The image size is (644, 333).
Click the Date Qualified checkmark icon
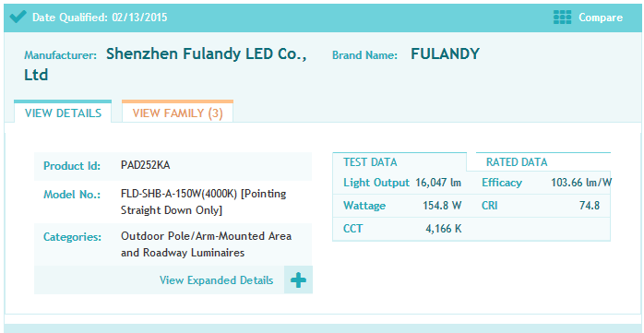point(18,18)
